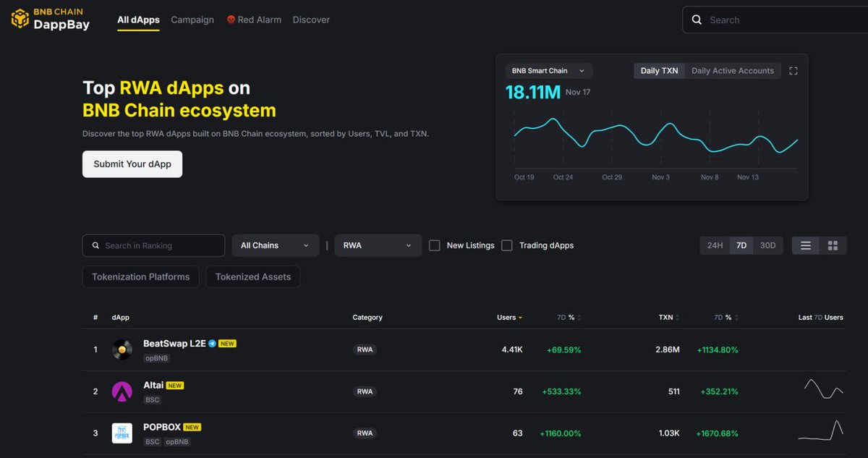Screen dimensions: 868x458
Task: Filter by Tokenized Assets
Action: click(253, 277)
